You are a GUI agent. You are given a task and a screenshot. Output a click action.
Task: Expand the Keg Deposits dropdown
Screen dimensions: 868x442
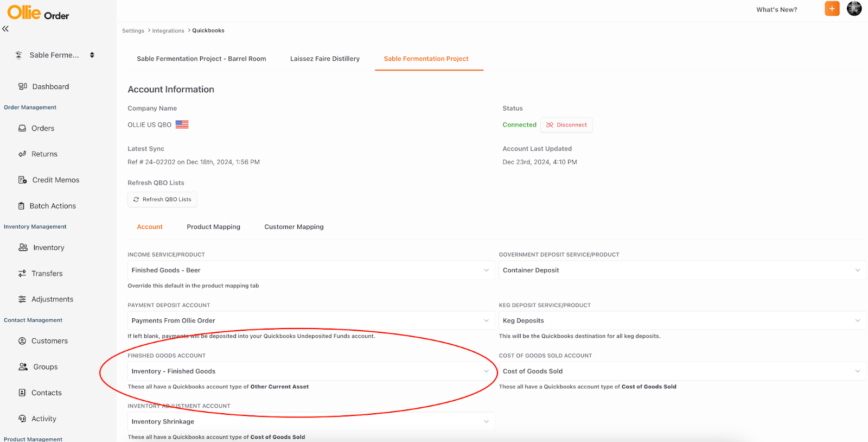(682, 321)
